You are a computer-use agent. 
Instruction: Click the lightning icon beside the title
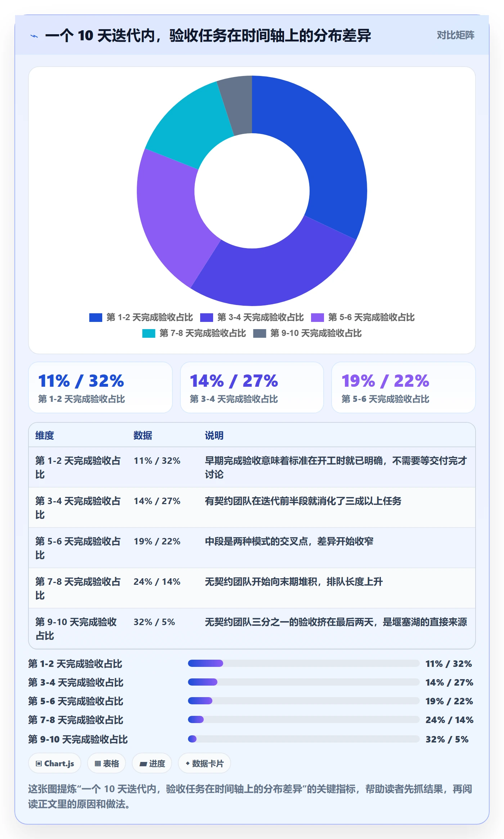(x=34, y=36)
